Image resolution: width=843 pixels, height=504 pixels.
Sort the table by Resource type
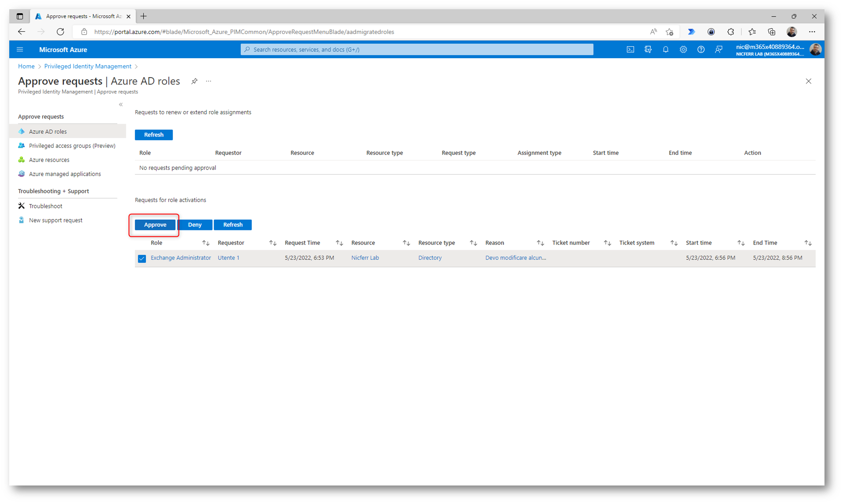(473, 243)
